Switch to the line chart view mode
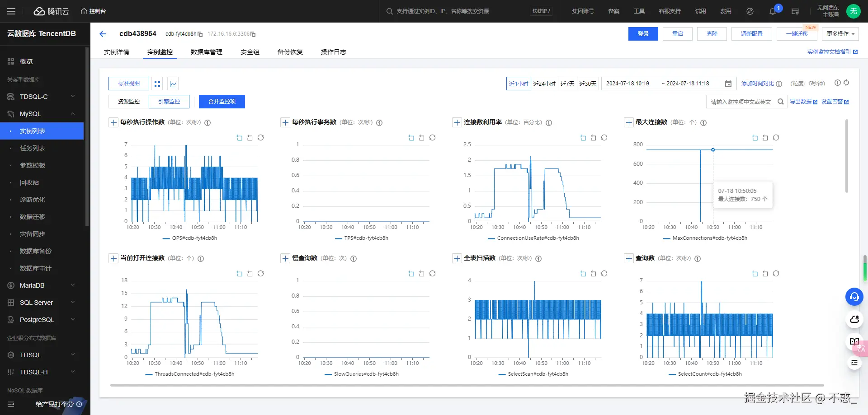The width and height of the screenshot is (868, 415). pos(173,84)
